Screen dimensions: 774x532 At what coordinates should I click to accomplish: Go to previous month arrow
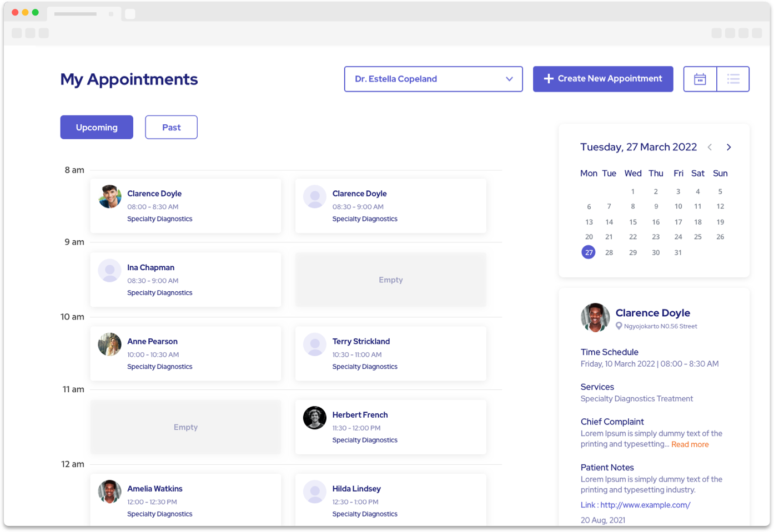(x=710, y=147)
